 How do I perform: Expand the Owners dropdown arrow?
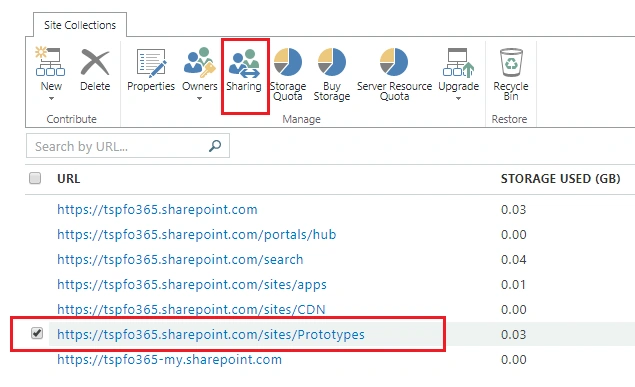click(x=199, y=98)
